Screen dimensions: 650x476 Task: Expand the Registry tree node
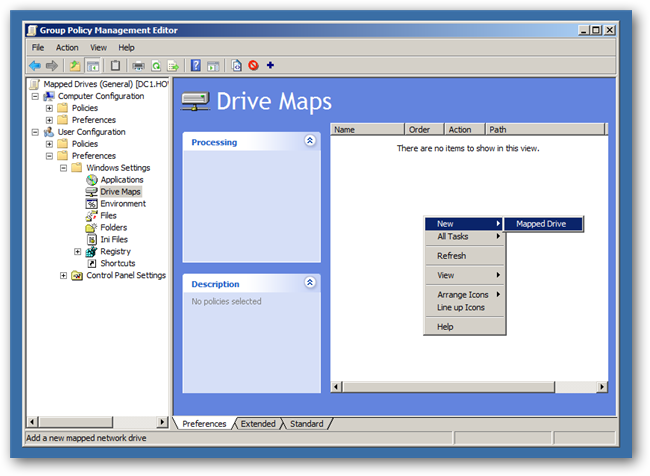(x=78, y=252)
